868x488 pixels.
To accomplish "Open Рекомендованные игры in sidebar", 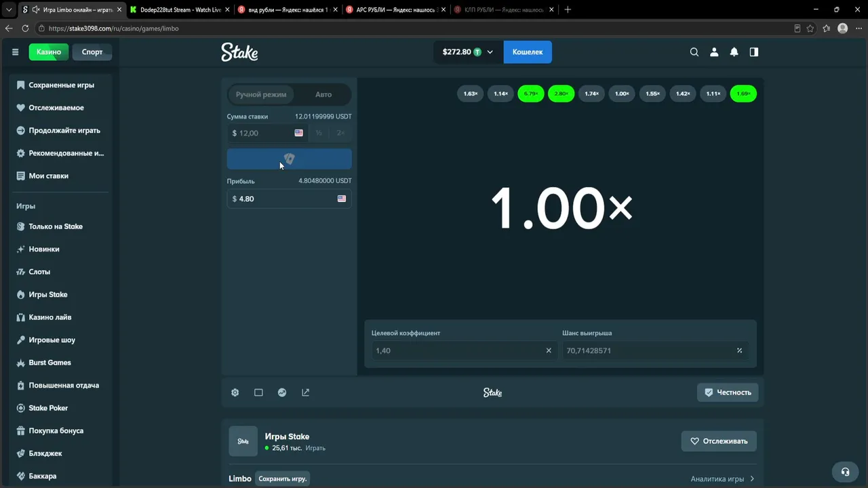I will pyautogui.click(x=61, y=153).
